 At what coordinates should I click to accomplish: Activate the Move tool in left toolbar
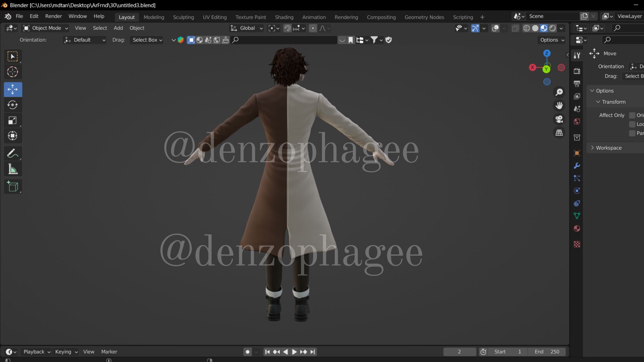pyautogui.click(x=13, y=89)
